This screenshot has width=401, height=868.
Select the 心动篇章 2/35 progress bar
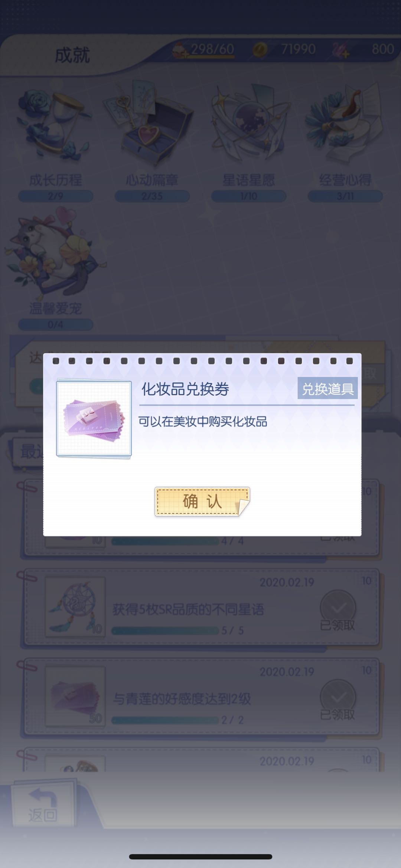point(152,196)
